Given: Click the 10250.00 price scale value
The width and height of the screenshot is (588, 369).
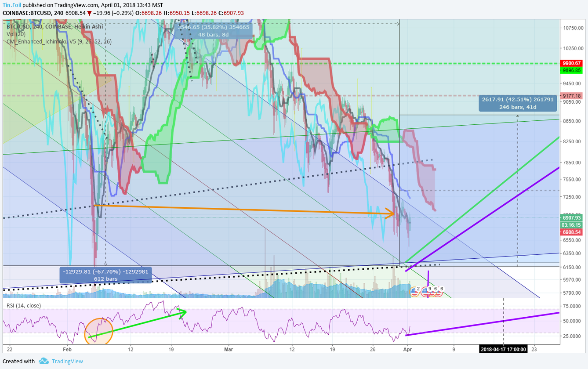Looking at the screenshot, I should click(x=573, y=48).
